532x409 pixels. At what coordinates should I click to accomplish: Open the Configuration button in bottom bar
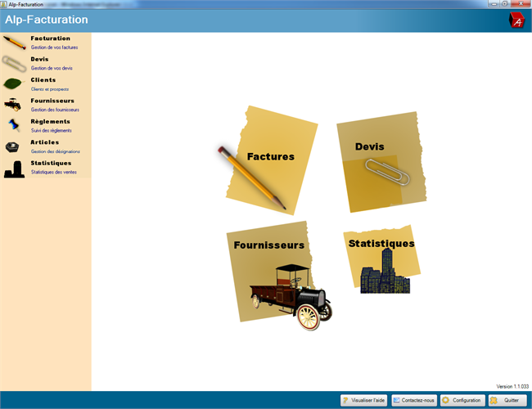pyautogui.click(x=462, y=400)
